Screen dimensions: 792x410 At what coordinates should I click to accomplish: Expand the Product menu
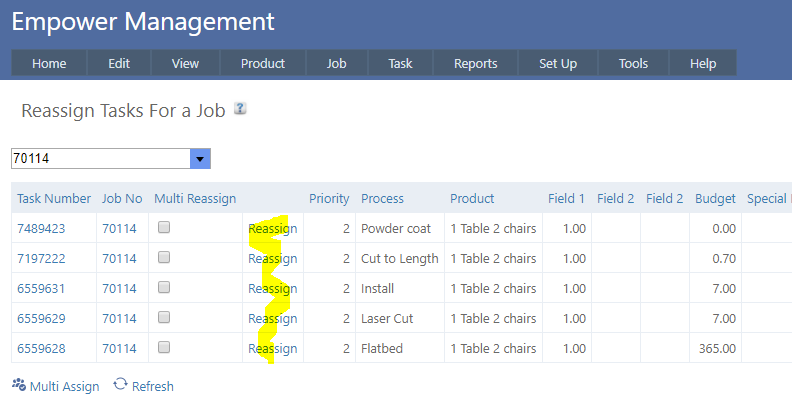pyautogui.click(x=262, y=63)
